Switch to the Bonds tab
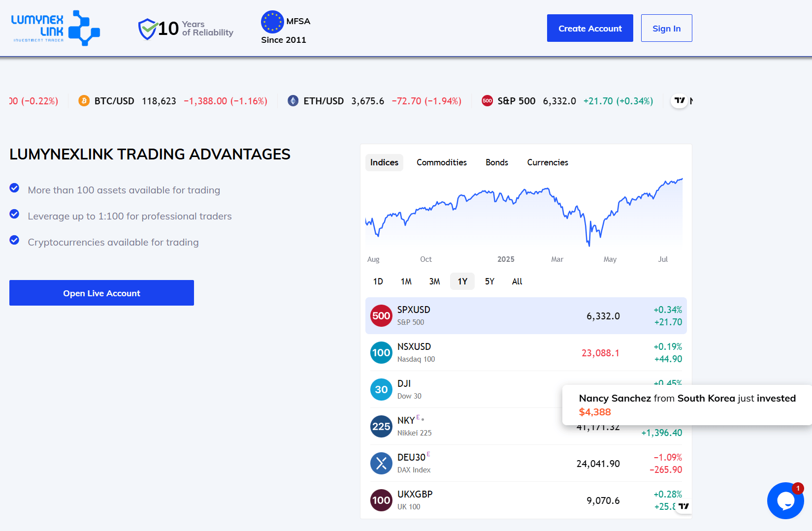Screen dimensions: 812x531 [x=497, y=162]
